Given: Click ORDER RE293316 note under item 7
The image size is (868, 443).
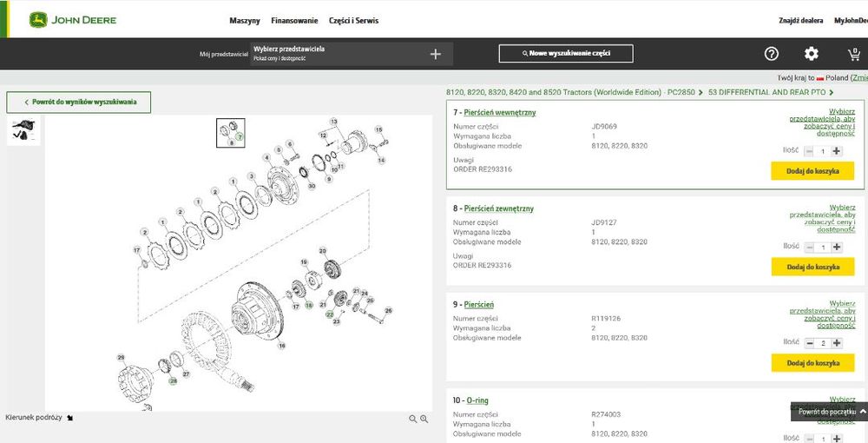Looking at the screenshot, I should [x=483, y=169].
